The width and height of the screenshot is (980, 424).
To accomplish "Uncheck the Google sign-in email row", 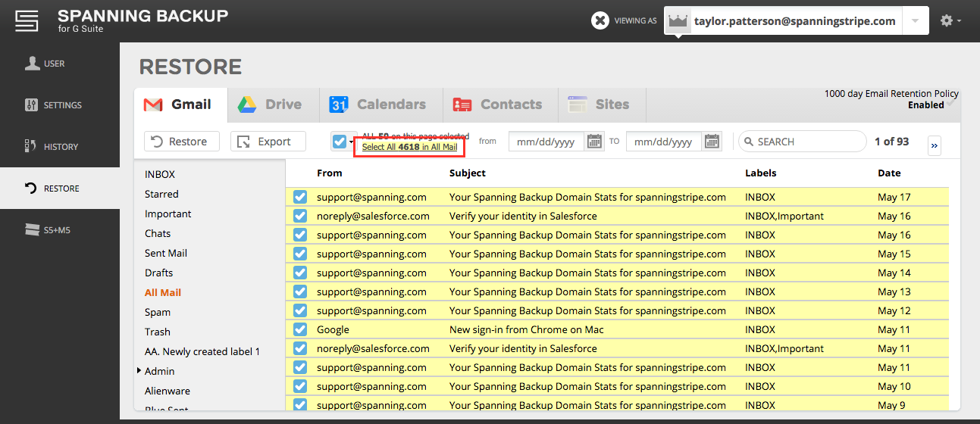I will tap(300, 329).
